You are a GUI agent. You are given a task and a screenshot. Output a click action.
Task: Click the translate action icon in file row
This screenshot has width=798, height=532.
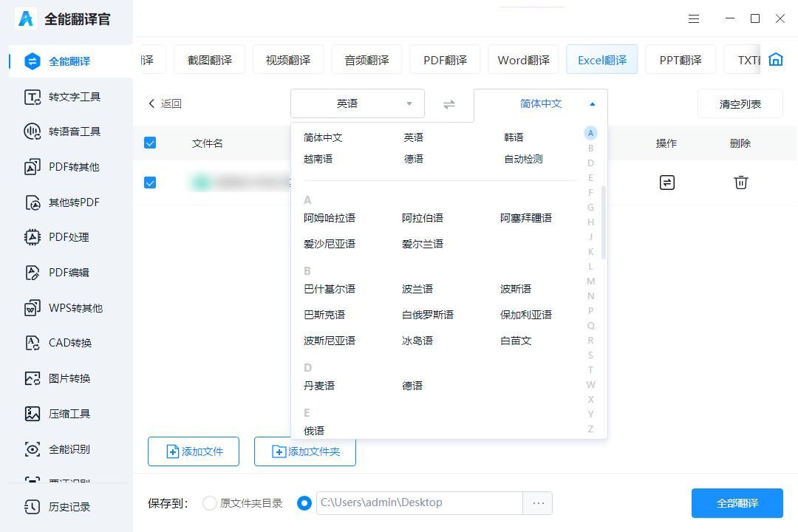[666, 183]
